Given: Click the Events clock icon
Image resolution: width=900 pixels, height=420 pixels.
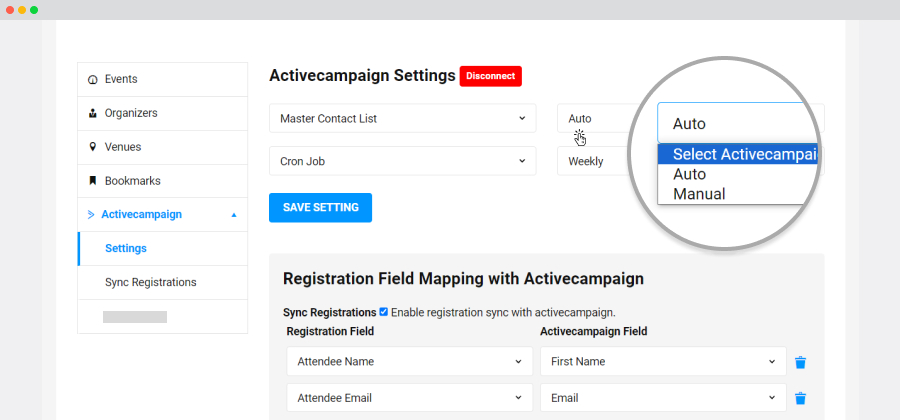Looking at the screenshot, I should (x=92, y=80).
